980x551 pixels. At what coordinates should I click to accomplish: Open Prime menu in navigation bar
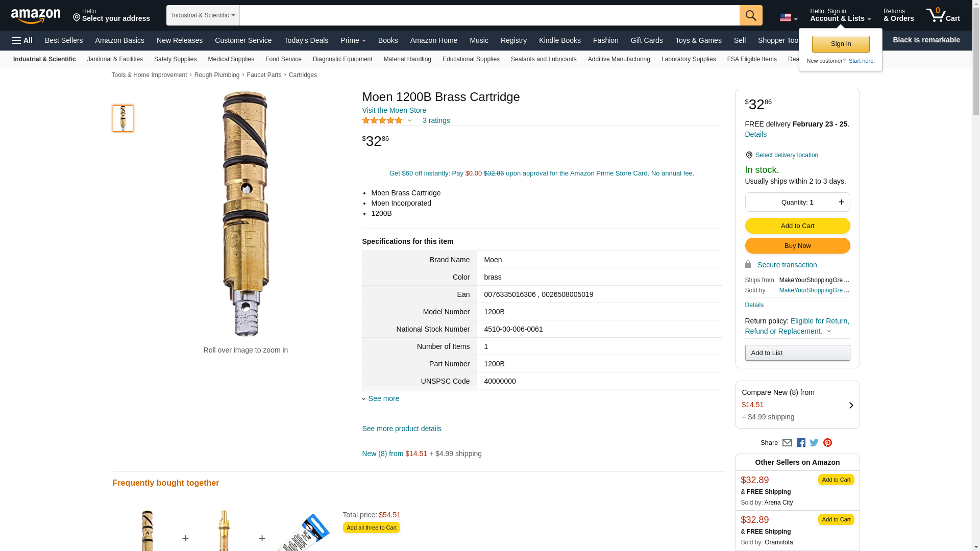point(353,40)
